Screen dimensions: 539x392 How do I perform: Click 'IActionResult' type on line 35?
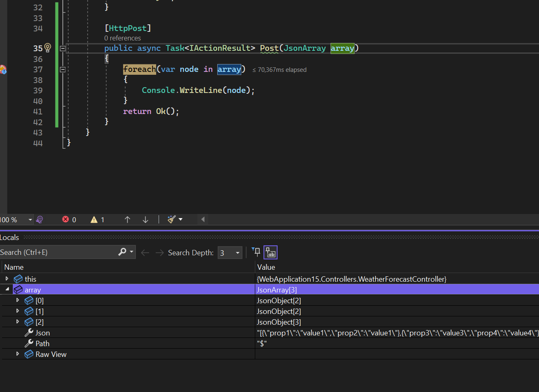point(220,48)
